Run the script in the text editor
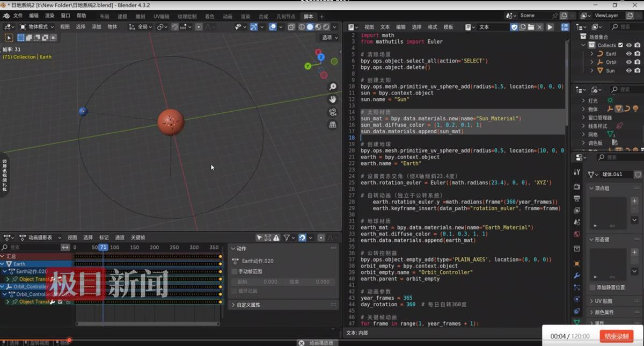 point(550,27)
